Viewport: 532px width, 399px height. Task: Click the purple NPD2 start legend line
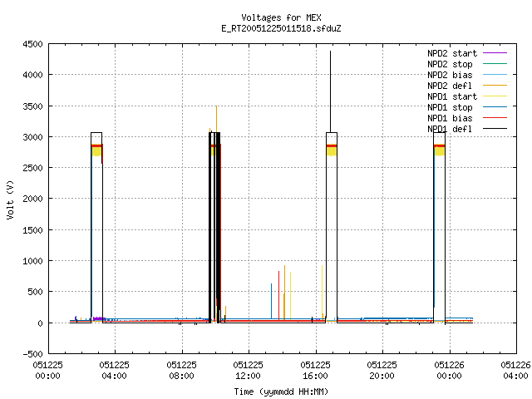pyautogui.click(x=495, y=53)
